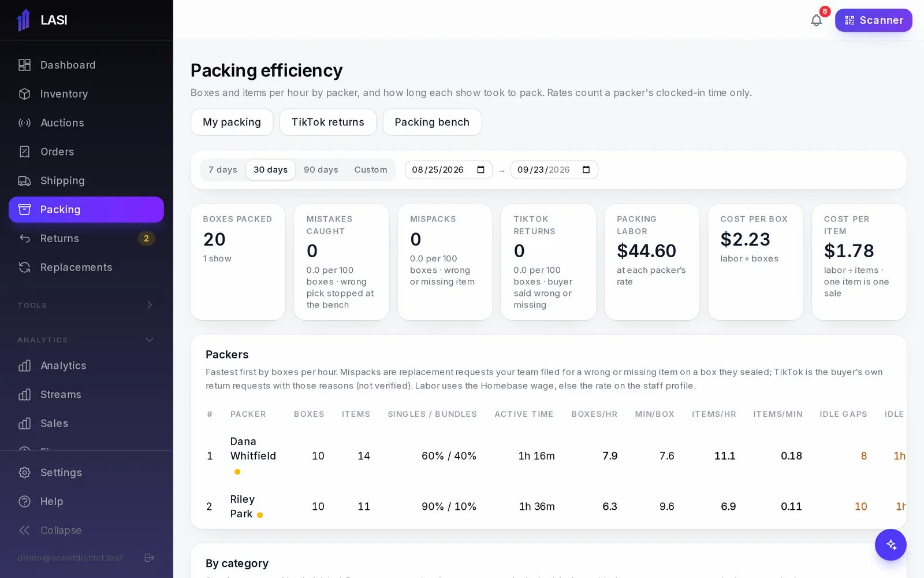Click the logout icon
The image size is (924, 578).
149,558
